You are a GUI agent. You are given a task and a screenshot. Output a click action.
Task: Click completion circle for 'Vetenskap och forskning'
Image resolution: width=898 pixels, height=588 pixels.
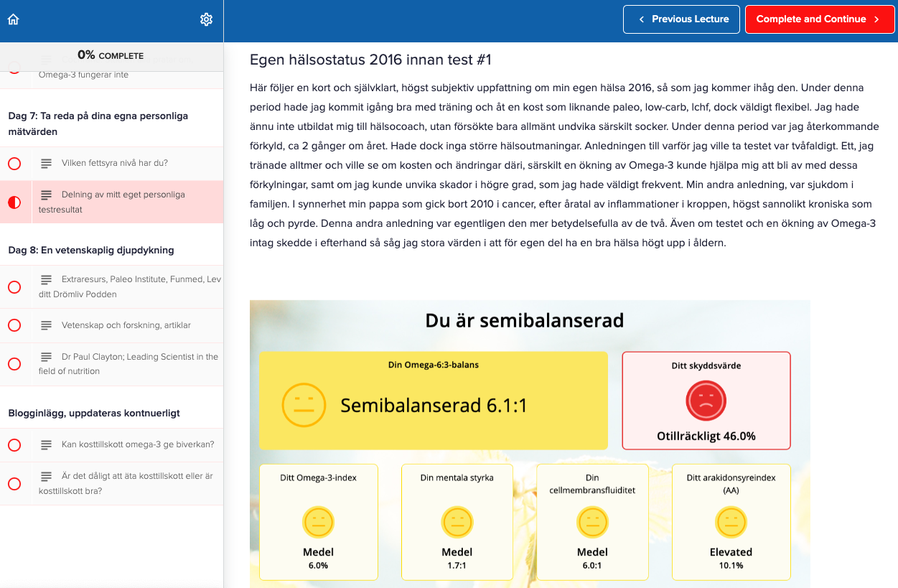pyautogui.click(x=14, y=325)
